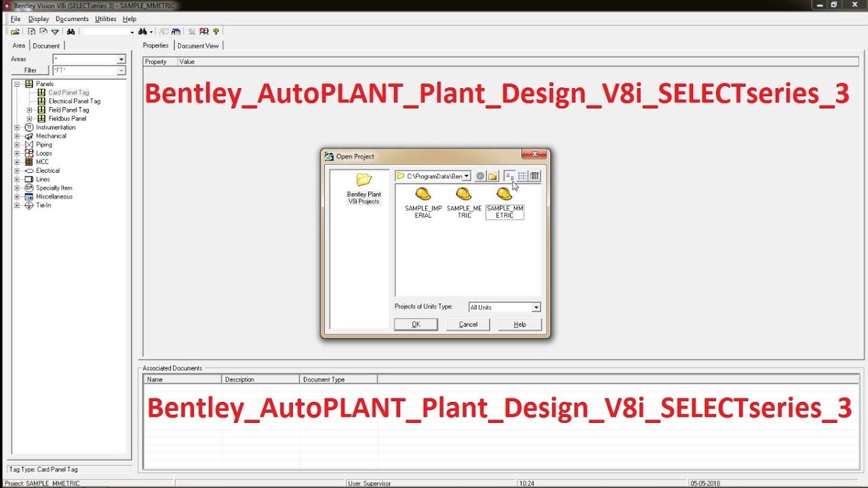The image size is (868, 488).
Task: Open the Projects of Units Type dropdown
Action: point(536,308)
